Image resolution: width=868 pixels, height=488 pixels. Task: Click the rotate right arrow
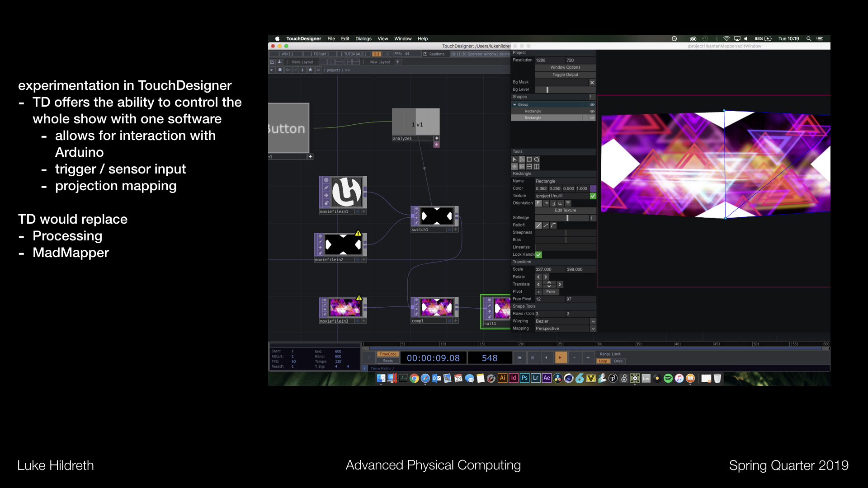tap(546, 277)
